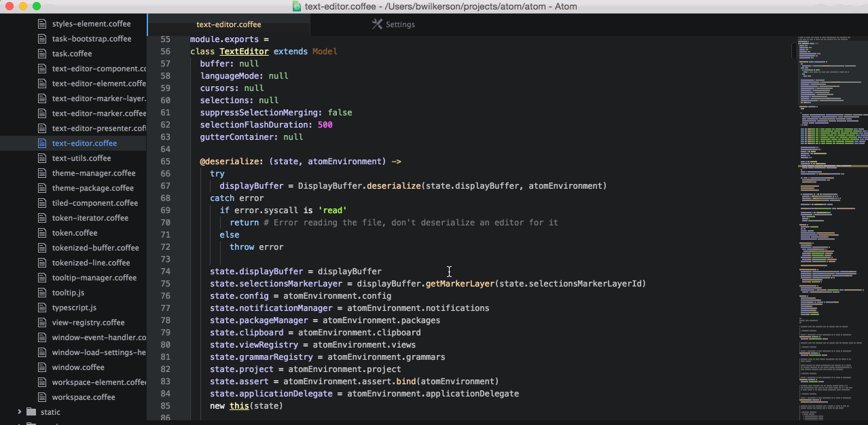Click the file icon beside tooltip.js
This screenshot has height=425, width=868.
click(x=42, y=292)
